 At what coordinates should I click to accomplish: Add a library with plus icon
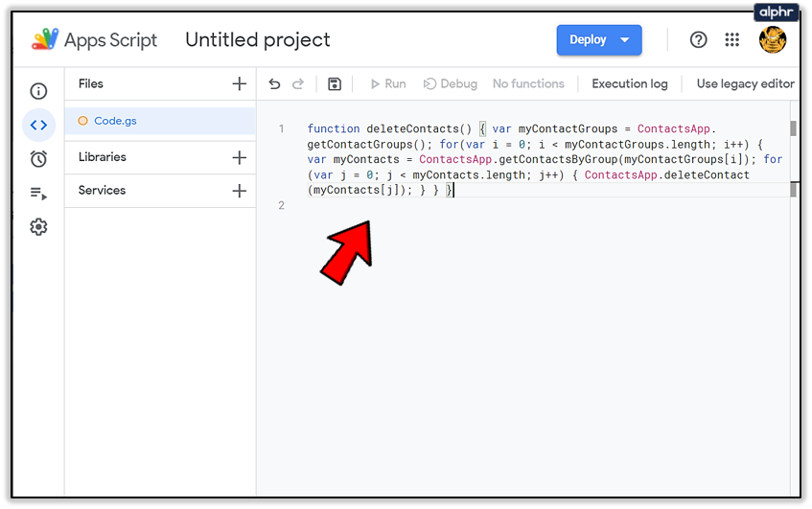(240, 157)
